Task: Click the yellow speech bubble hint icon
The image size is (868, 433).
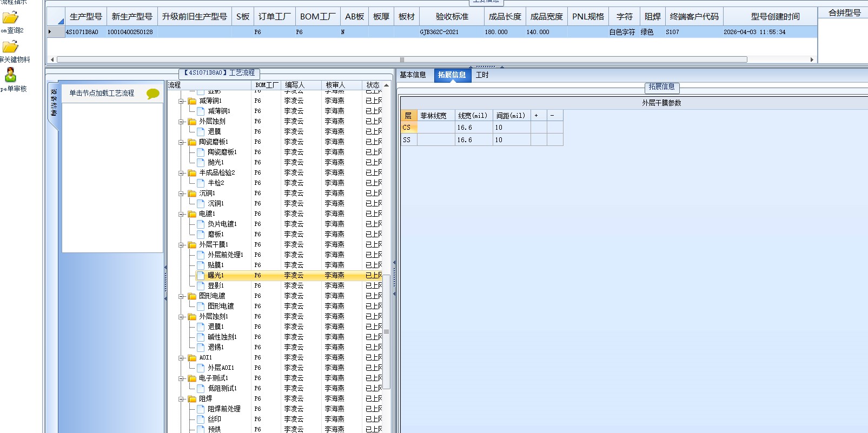Action: [153, 94]
